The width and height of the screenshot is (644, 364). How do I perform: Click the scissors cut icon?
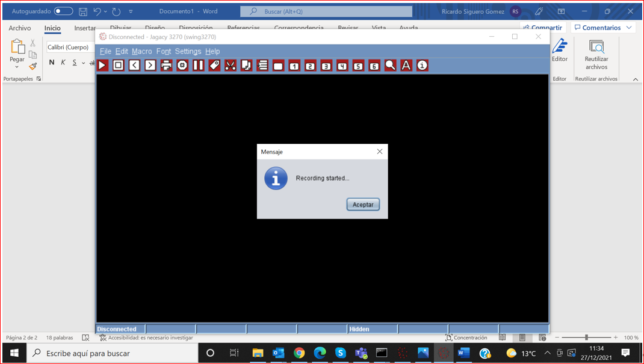point(231,66)
